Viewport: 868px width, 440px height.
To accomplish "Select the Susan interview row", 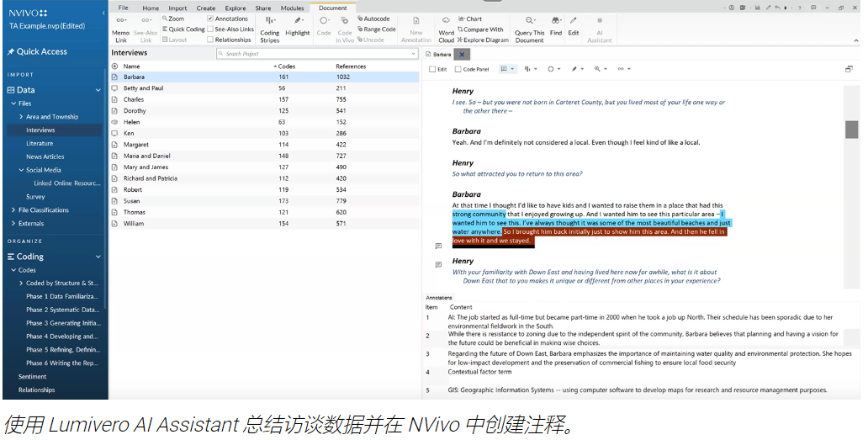I will [x=265, y=201].
